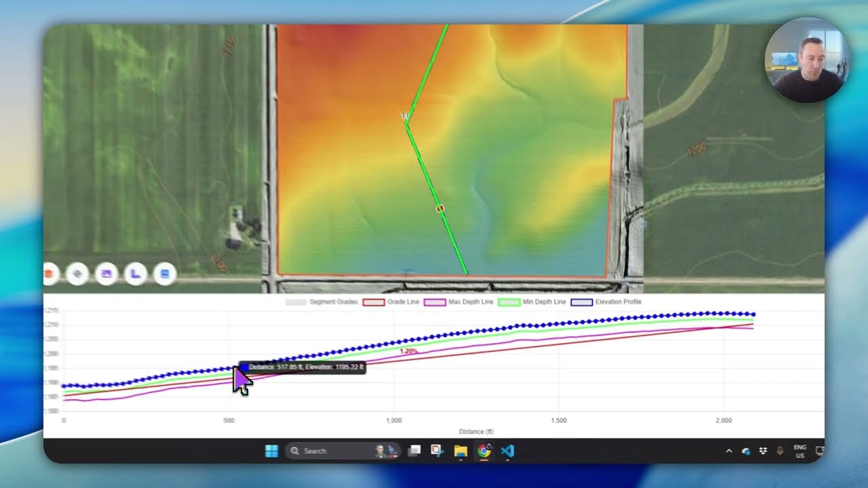Expand the hidden system tray icons chevron

tap(729, 451)
